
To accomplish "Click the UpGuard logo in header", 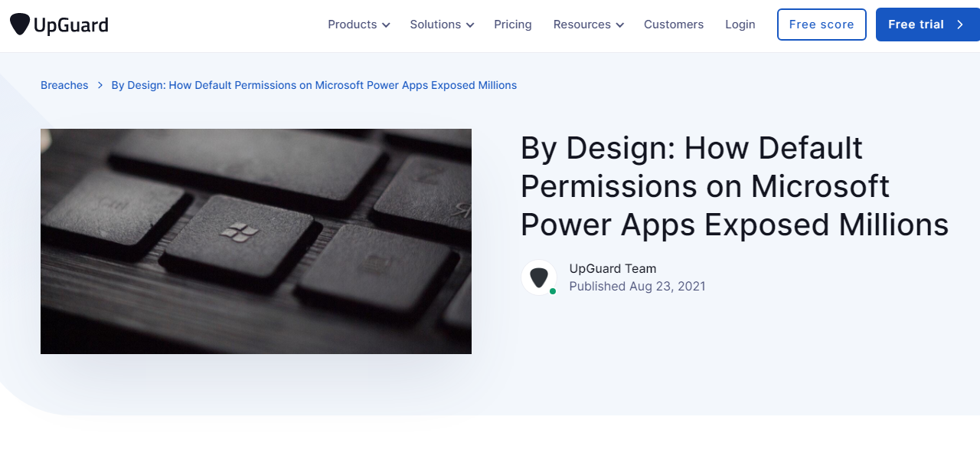I will click(x=59, y=25).
